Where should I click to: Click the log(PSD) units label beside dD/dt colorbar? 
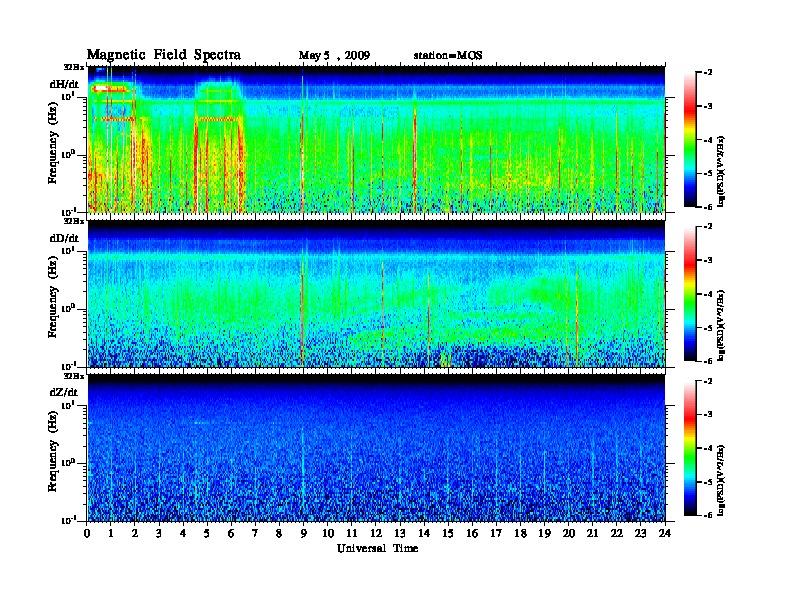tap(721, 325)
